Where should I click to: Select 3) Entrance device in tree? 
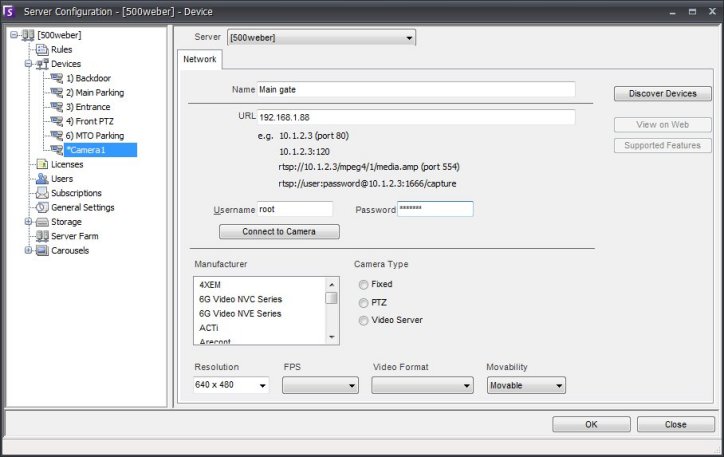point(88,107)
